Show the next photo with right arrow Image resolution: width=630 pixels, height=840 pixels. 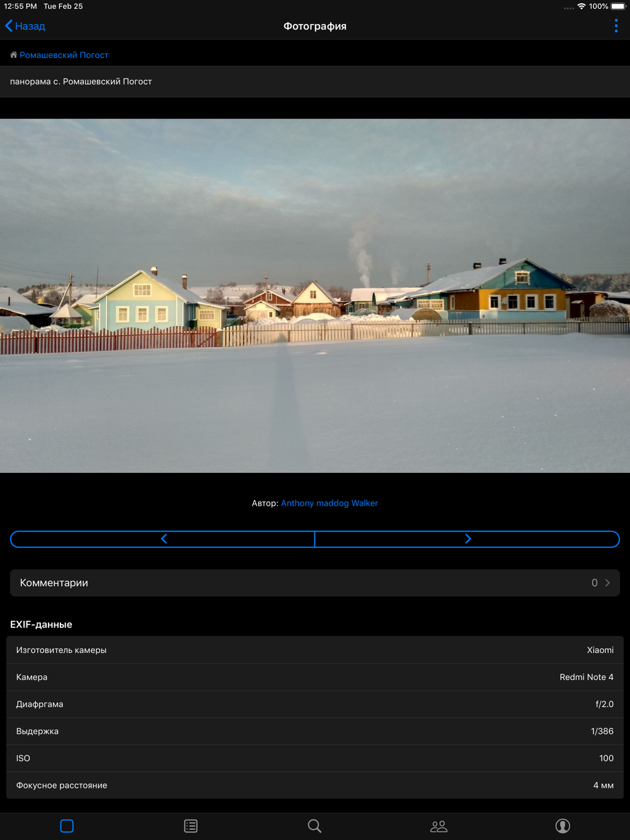coord(467,539)
